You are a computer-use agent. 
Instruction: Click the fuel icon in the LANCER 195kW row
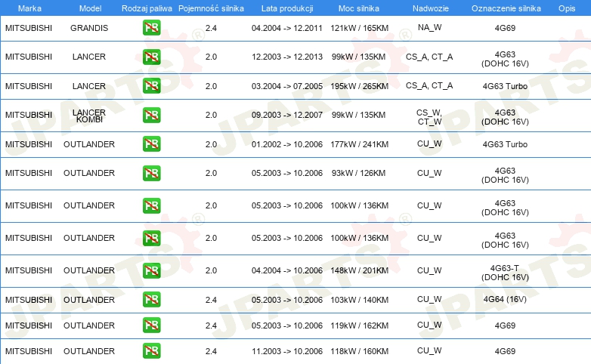coord(151,86)
